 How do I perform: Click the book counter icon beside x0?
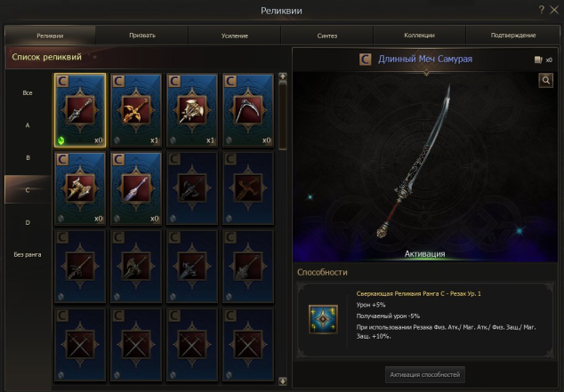(538, 60)
